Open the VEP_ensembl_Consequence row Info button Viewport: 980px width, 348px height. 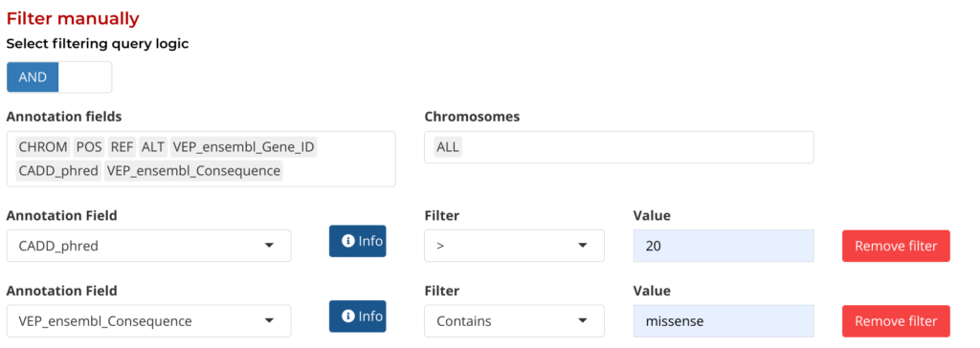[358, 316]
